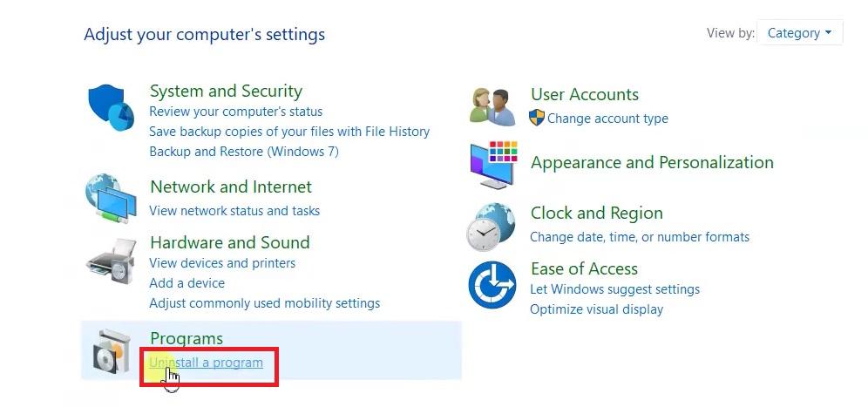Open View devices and printers
868x407 pixels.
[x=222, y=263]
